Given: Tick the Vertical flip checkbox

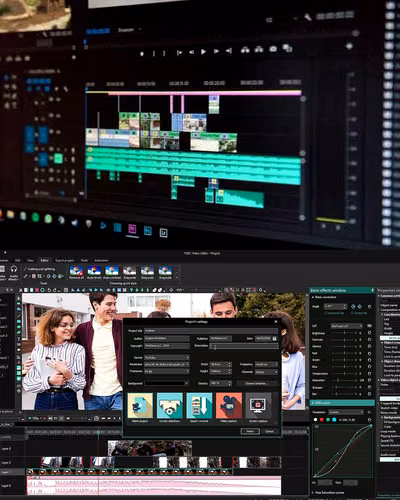Looking at the screenshot, I should pyautogui.click(x=351, y=313).
